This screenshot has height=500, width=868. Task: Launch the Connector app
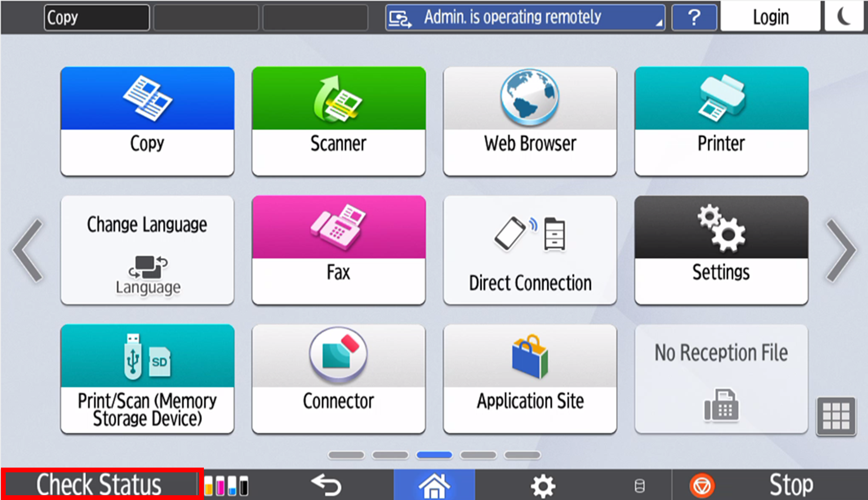(339, 379)
